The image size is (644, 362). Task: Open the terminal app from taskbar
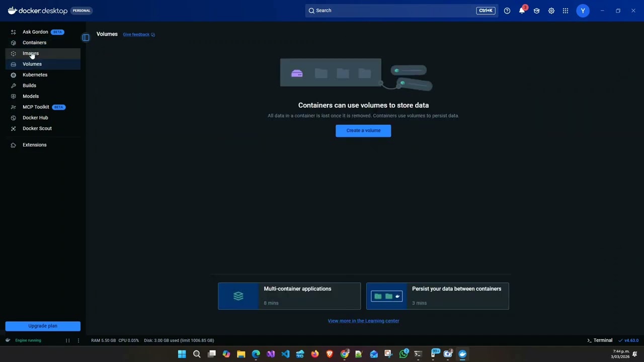[418, 354]
